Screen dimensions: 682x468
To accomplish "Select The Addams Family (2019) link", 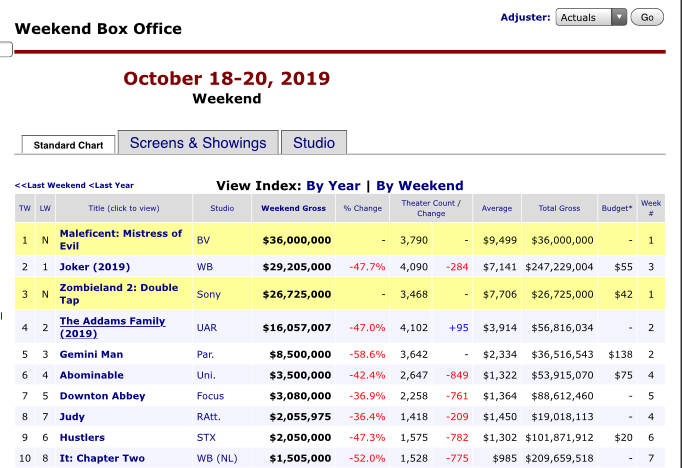I will (x=112, y=327).
